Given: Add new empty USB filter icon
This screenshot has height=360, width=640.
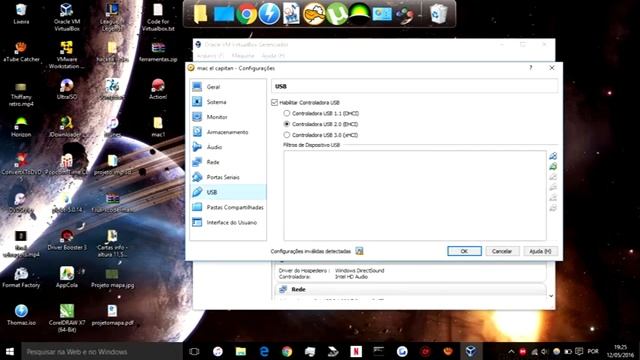Looking at the screenshot, I should pyautogui.click(x=553, y=156).
